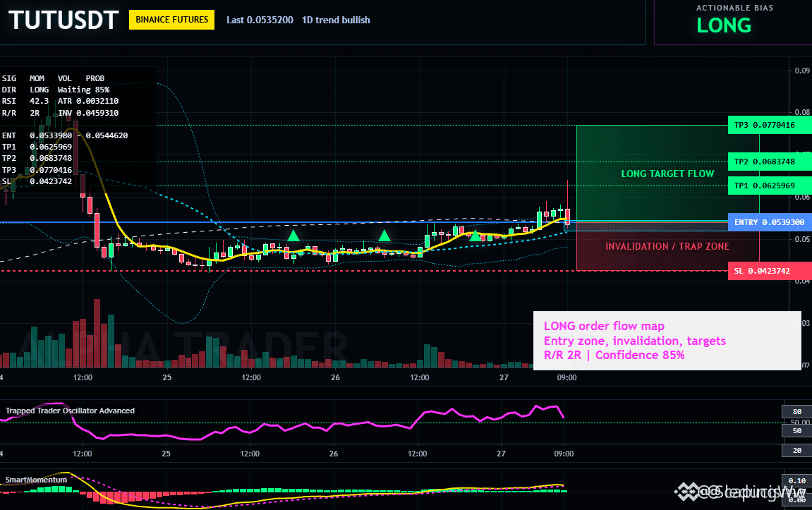Screen dimensions: 812x510
Task: Click the ENT range 0.0533980 - 0.0544620
Action: click(x=79, y=135)
